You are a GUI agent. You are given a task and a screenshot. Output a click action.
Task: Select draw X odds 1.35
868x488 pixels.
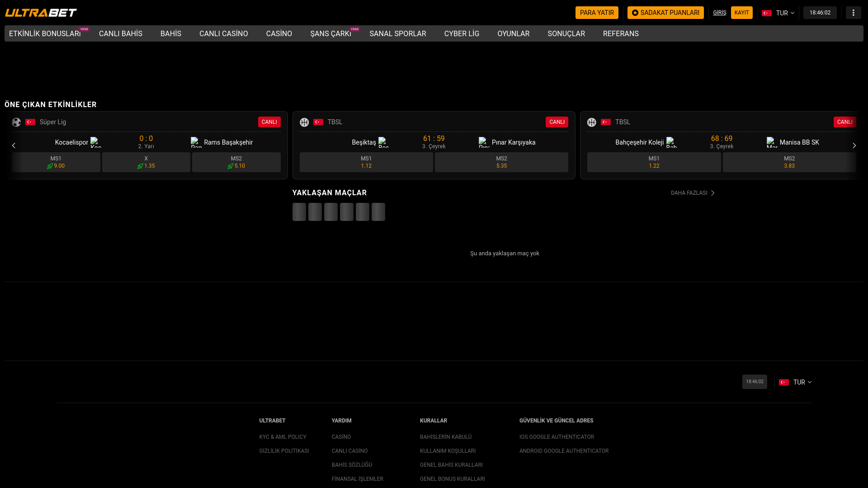(146, 162)
